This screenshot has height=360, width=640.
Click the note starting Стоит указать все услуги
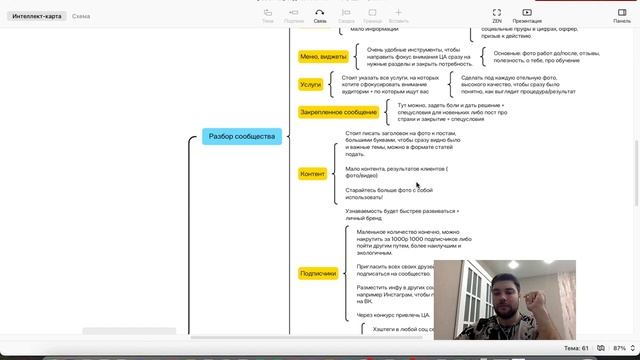pyautogui.click(x=390, y=84)
